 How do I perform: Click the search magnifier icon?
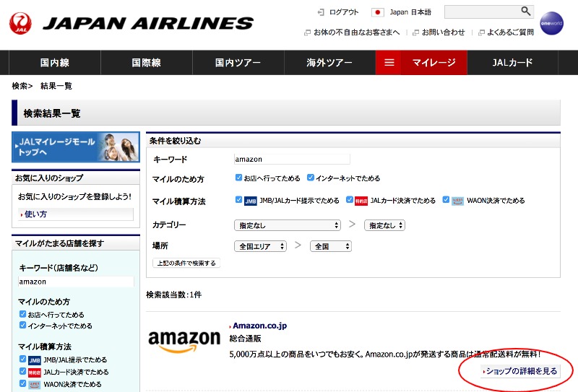pyautogui.click(x=526, y=12)
